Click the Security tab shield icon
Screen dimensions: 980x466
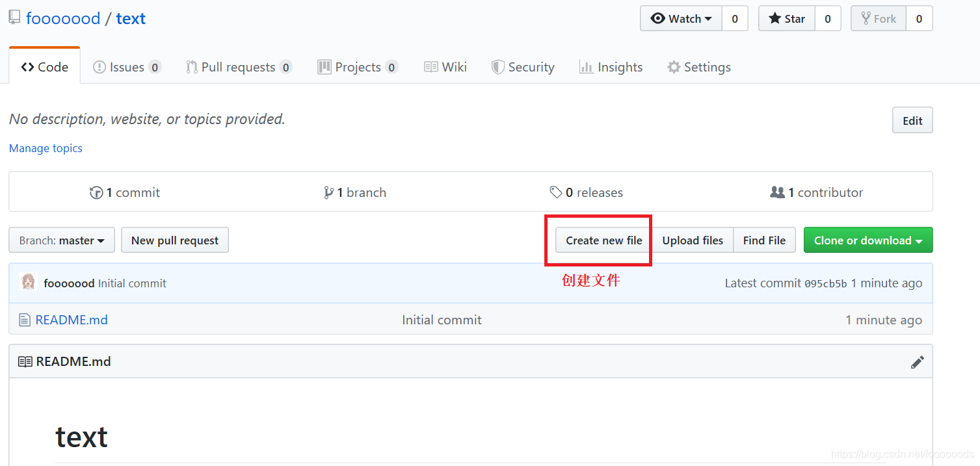pos(498,67)
